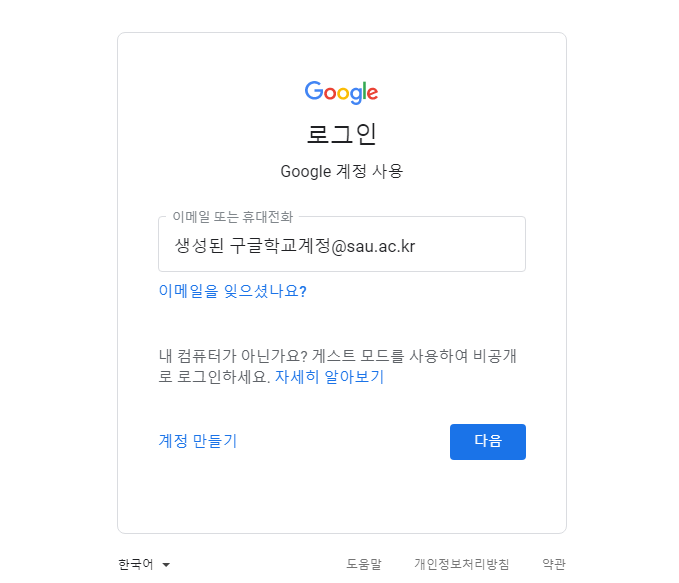Click the dropdown arrow beside 한국어
Viewport: 679px width, 583px height.
[166, 565]
